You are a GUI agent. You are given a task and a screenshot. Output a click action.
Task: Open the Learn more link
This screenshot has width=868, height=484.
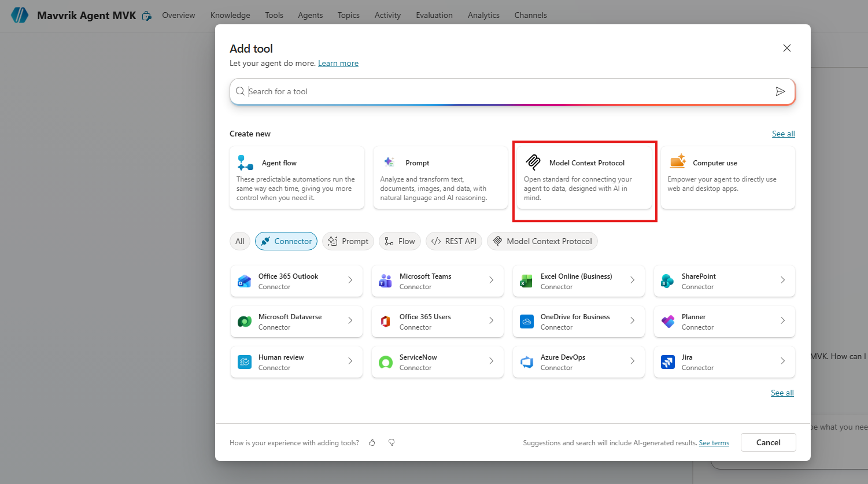coord(338,63)
